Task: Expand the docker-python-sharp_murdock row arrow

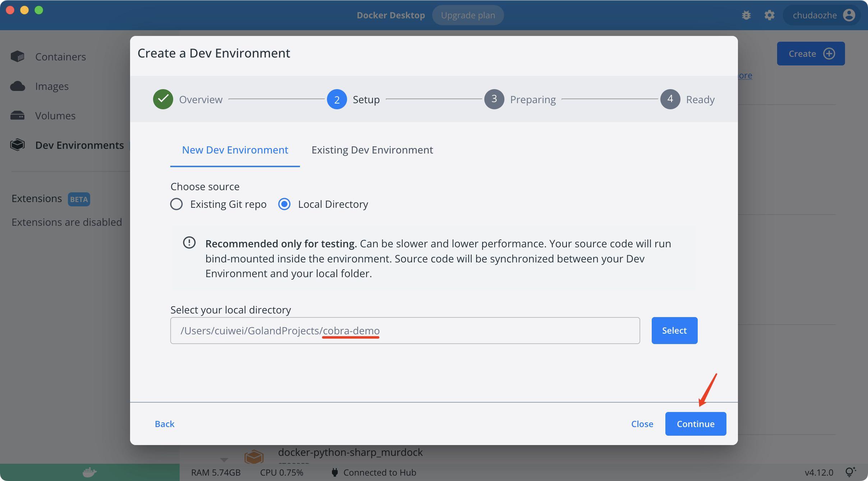Action: 224,460
